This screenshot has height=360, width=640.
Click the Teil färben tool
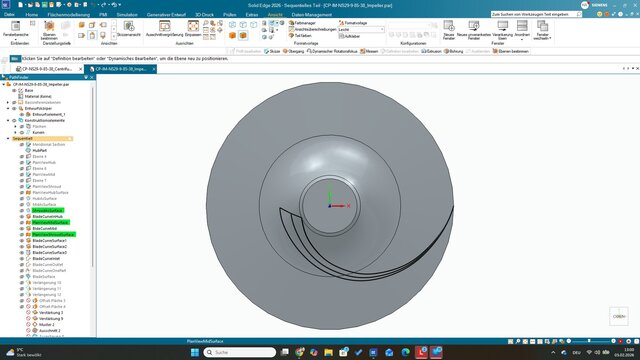tap(300, 36)
